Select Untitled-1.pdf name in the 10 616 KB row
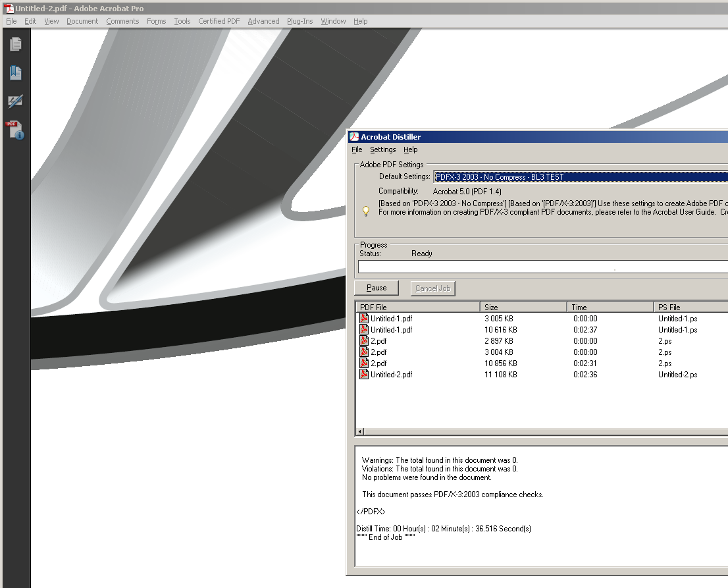Image resolution: width=728 pixels, height=588 pixels. [392, 330]
